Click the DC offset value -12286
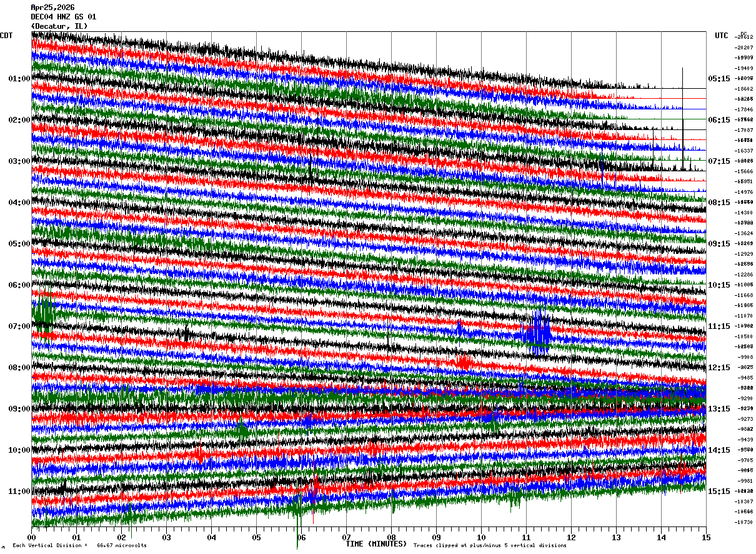Screen dimensions: 756x554 [745, 274]
